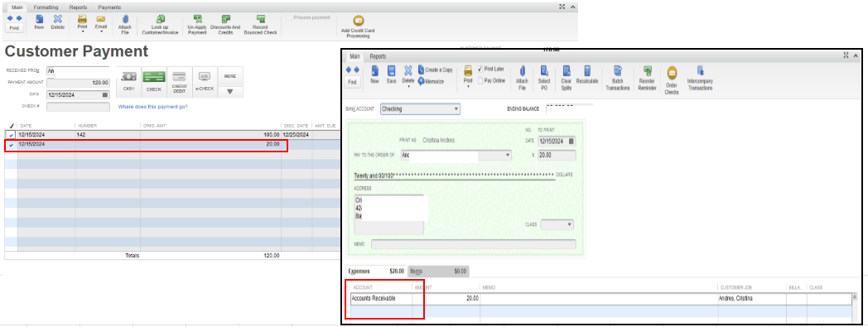Collapse the Customer Payment ribbon

tap(573, 7)
